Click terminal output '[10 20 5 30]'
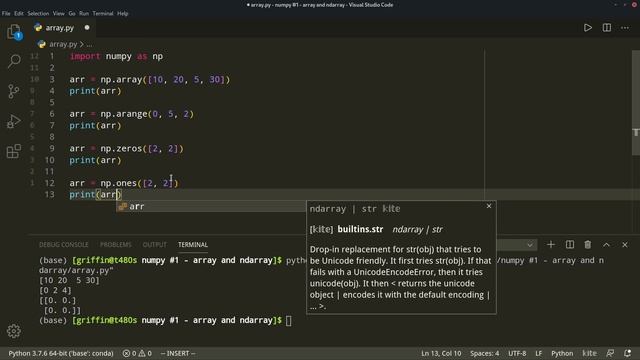The image size is (640, 360). (x=69, y=280)
